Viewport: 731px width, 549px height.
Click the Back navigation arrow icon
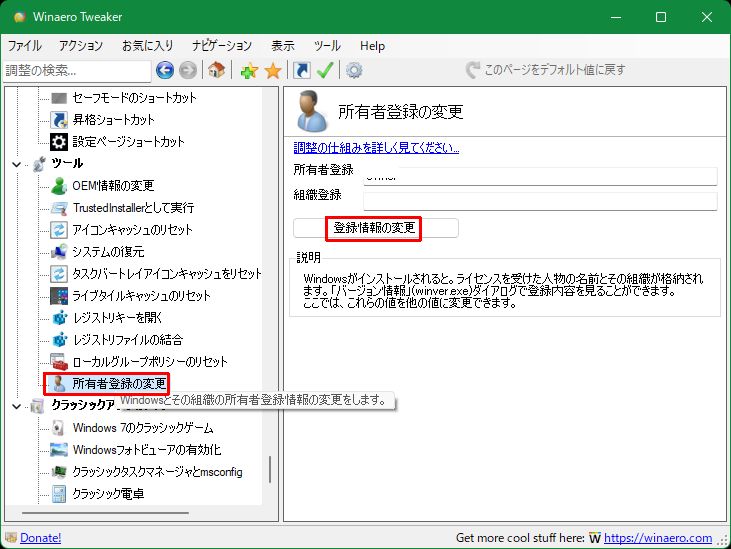(x=165, y=70)
